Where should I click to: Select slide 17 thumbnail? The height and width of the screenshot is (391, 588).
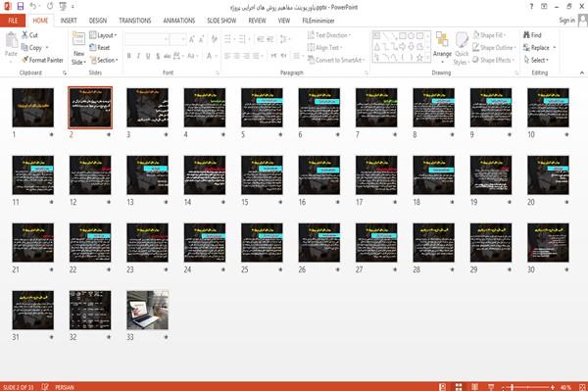click(376, 175)
